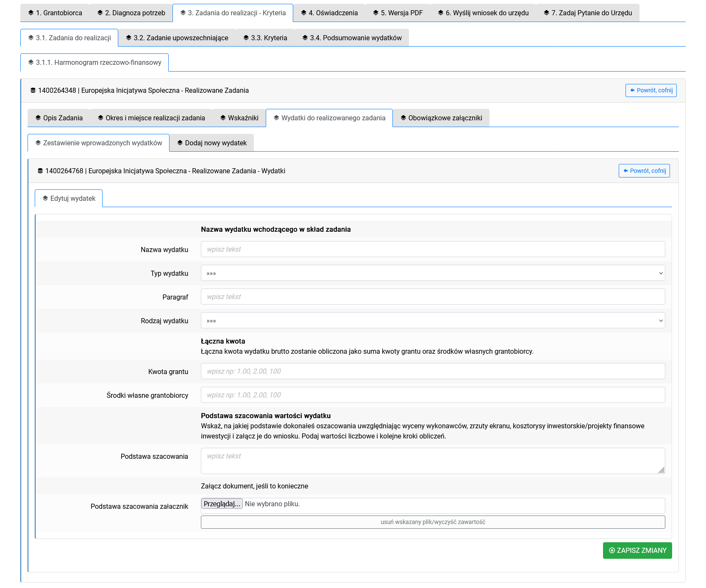The height and width of the screenshot is (588, 706).
Task: Open the 3.4. Podsumowanie wydatków tab
Action: [352, 38]
